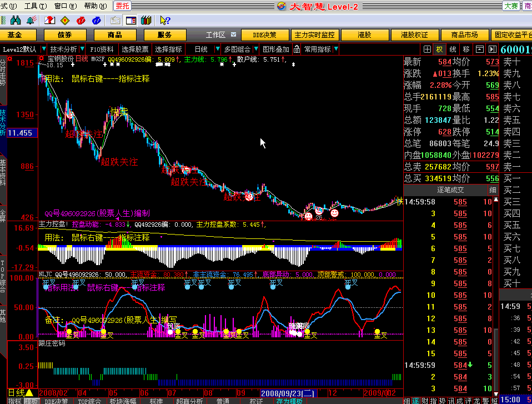This screenshot has width=532, height=404.
Task: Click the blue circular info icon
Action: pos(97,21)
